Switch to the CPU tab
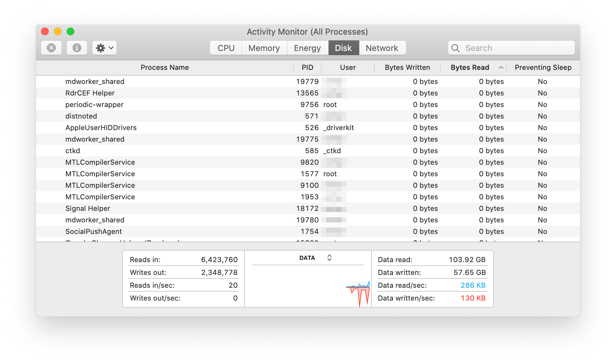The width and height of the screenshot is (616, 364). click(x=226, y=48)
